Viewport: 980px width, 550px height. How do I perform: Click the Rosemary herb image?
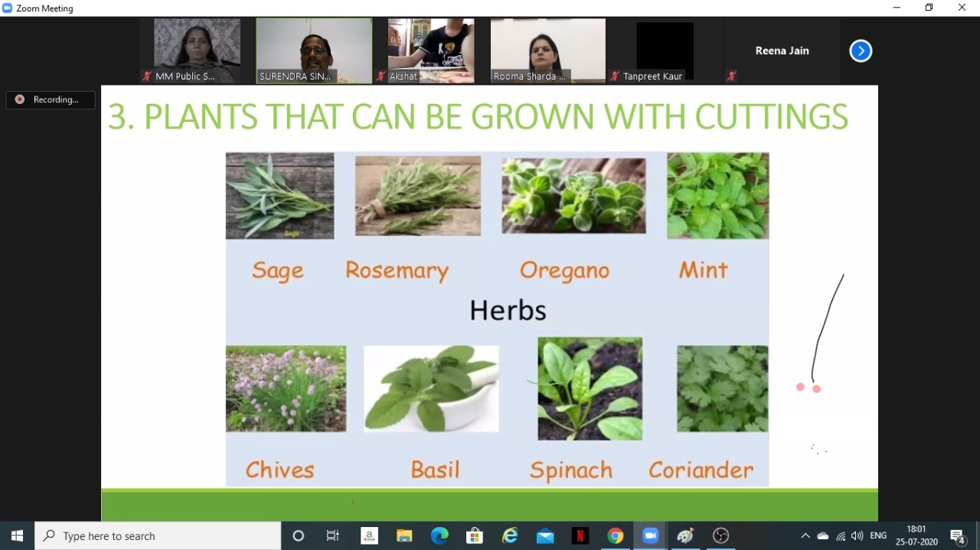pyautogui.click(x=418, y=196)
